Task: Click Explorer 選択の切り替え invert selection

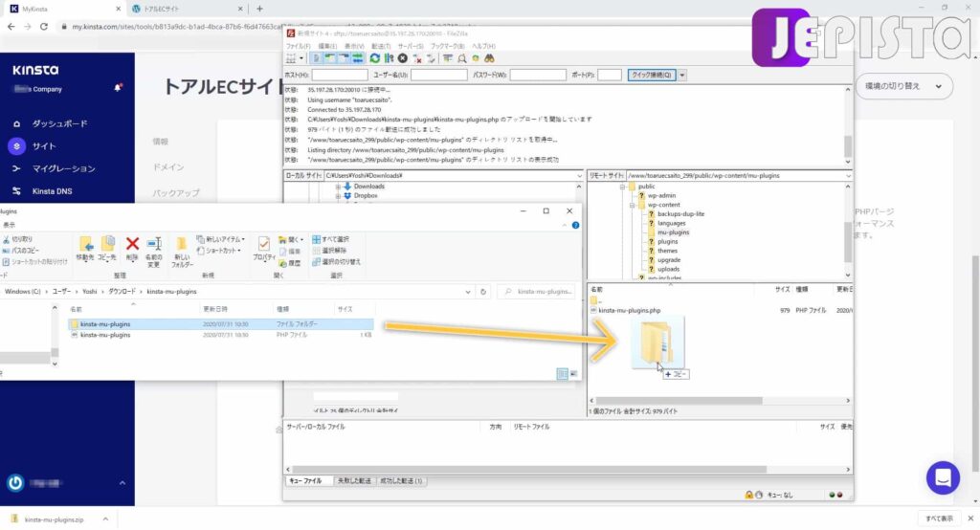Action: tap(336, 262)
